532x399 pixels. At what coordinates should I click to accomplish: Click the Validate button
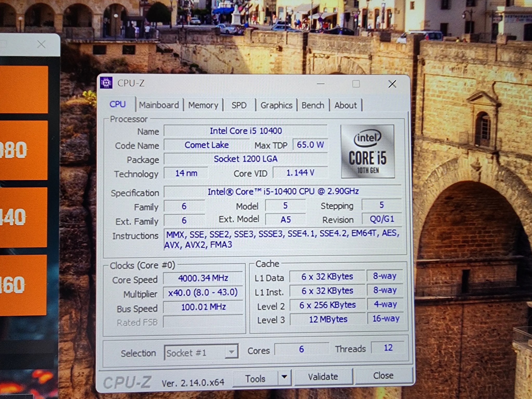pyautogui.click(x=323, y=377)
